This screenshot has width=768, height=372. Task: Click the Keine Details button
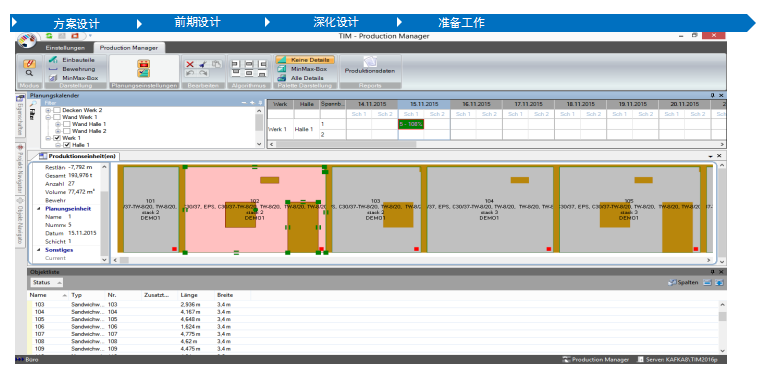[x=305, y=60]
